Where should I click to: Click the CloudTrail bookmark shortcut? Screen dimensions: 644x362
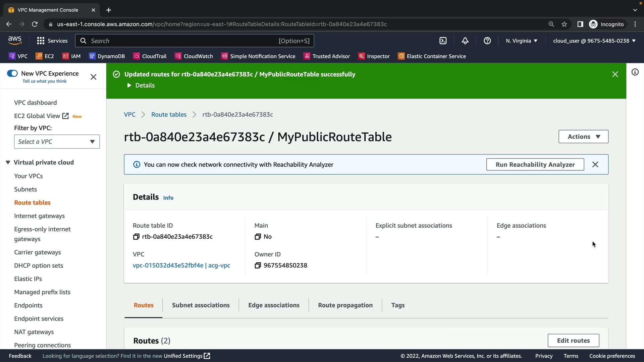[150, 56]
